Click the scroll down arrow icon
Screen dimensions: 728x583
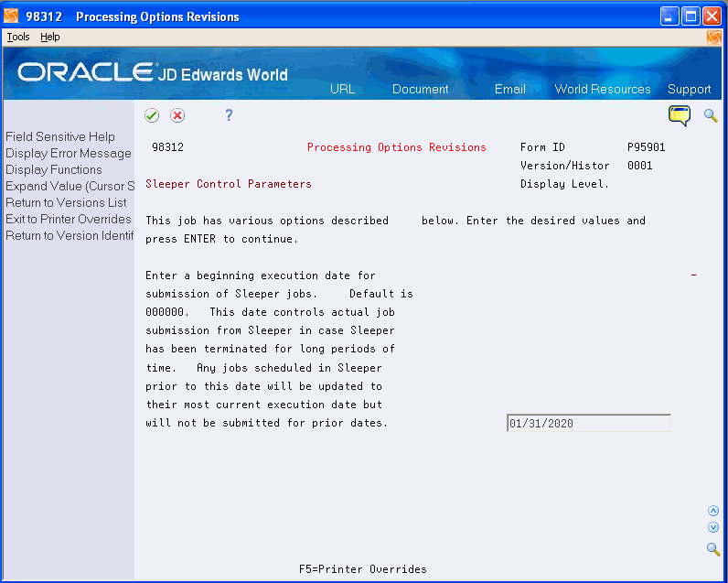pos(713,527)
